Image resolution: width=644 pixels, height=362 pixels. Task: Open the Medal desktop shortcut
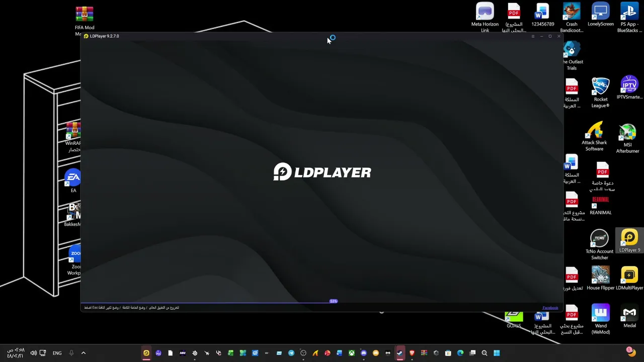pos(629,317)
